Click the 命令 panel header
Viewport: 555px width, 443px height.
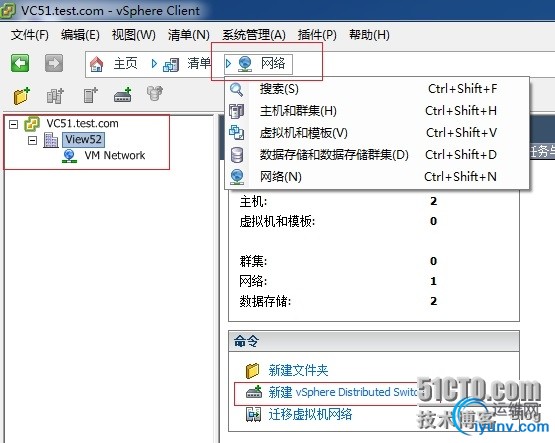374,341
